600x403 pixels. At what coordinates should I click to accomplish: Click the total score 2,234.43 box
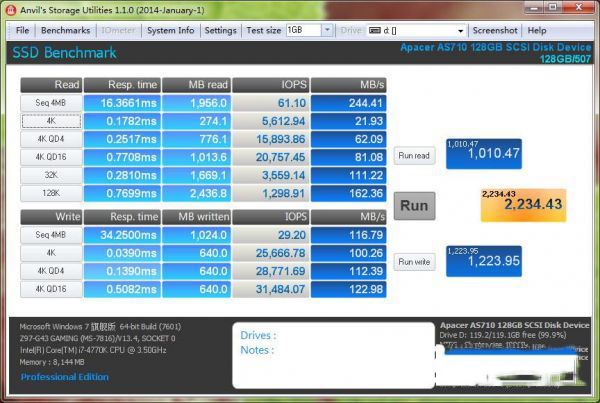523,205
